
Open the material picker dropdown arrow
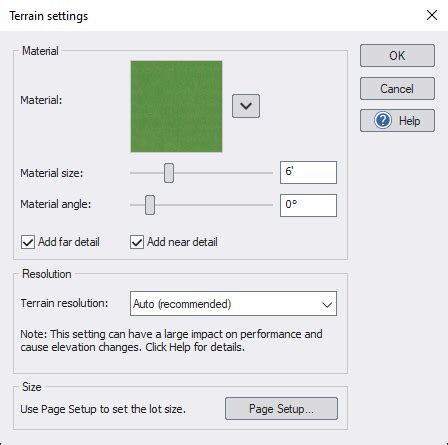tap(246, 106)
